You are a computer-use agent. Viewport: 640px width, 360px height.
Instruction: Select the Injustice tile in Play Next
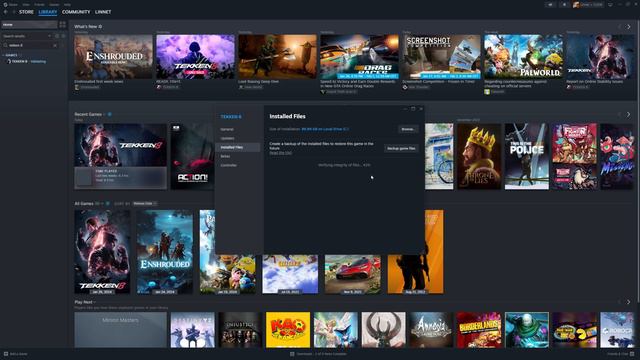240,330
